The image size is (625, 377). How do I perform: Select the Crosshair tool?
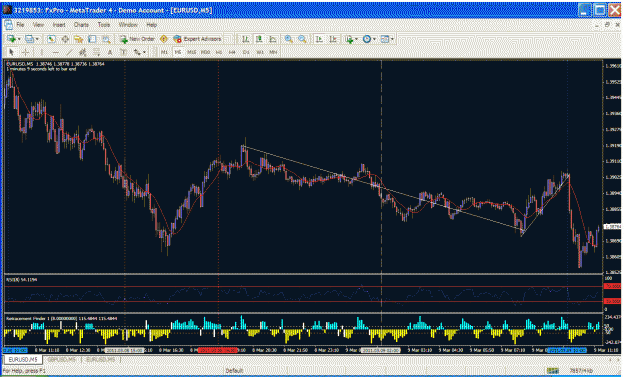[x=25, y=52]
